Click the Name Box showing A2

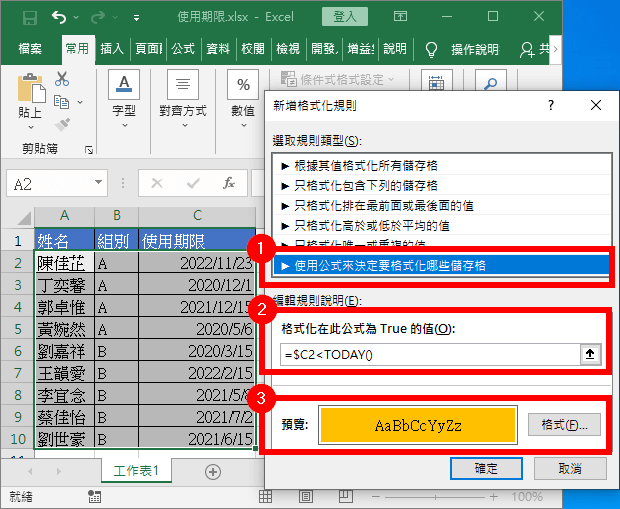50,183
